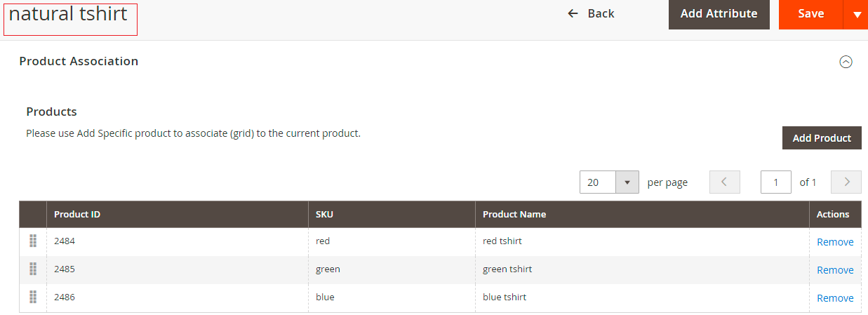Open the Save button dropdown arrow

click(856, 15)
